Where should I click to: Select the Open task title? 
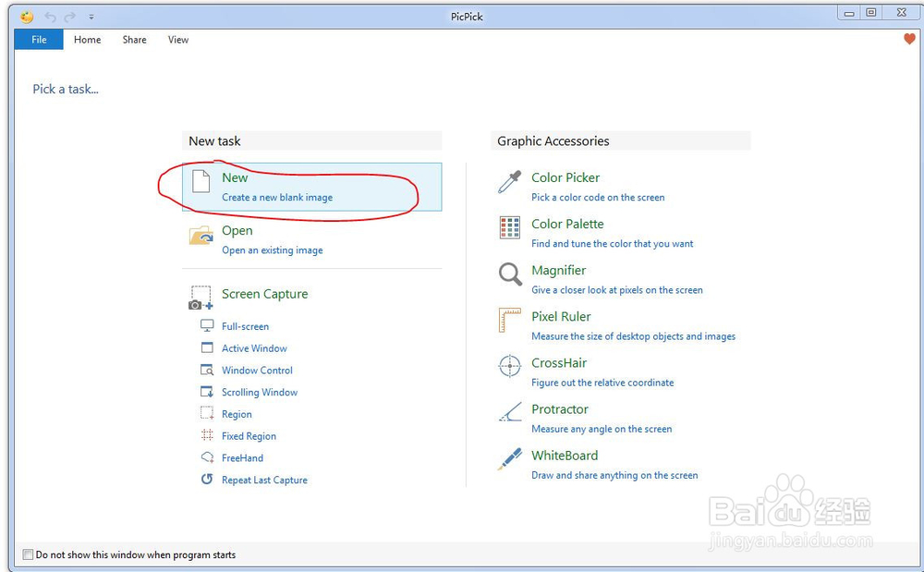coord(237,230)
